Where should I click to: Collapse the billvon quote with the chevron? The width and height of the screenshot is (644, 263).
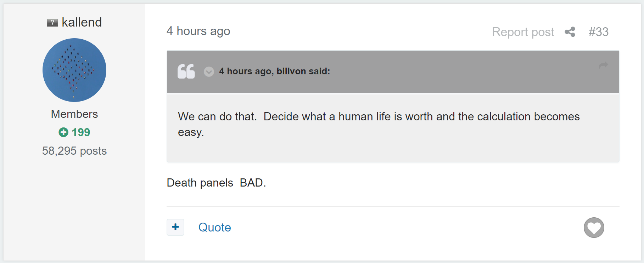pos(209,72)
